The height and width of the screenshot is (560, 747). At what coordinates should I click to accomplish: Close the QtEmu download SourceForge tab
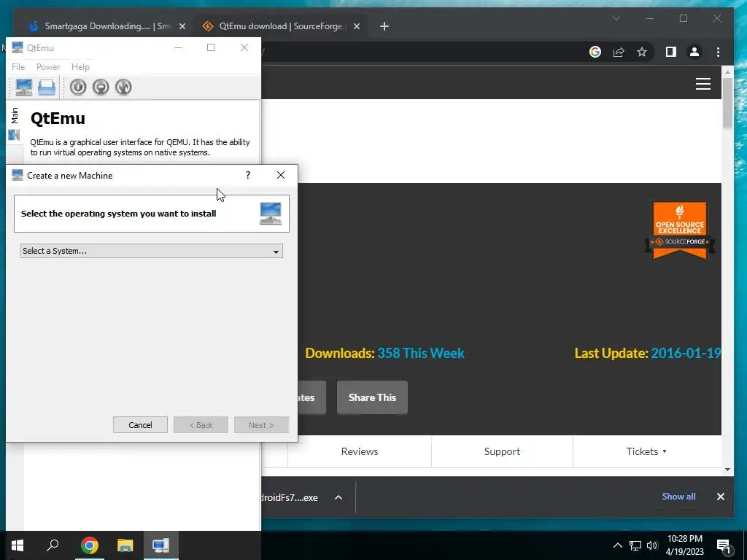tap(356, 26)
